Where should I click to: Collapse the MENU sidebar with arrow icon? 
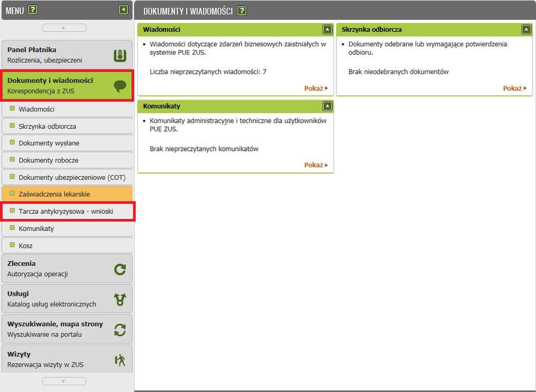tap(123, 9)
